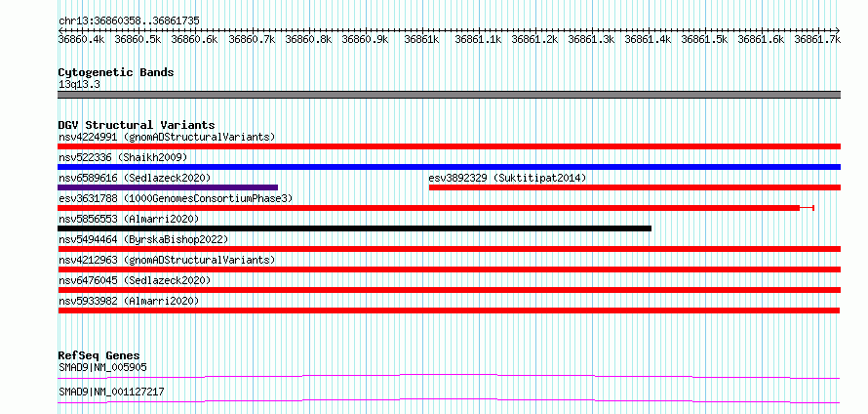
Task: Click the 36860.6k ruler tick label
Action: tap(194, 39)
